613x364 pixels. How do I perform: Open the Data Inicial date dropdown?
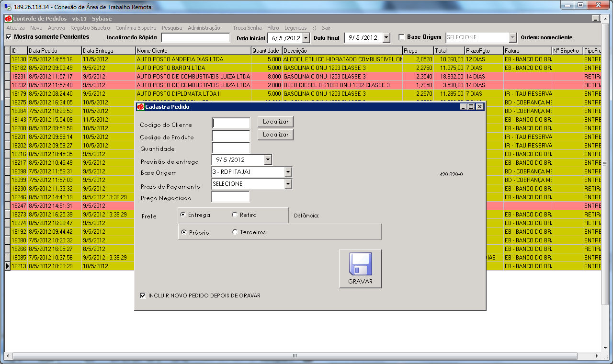[x=306, y=38]
